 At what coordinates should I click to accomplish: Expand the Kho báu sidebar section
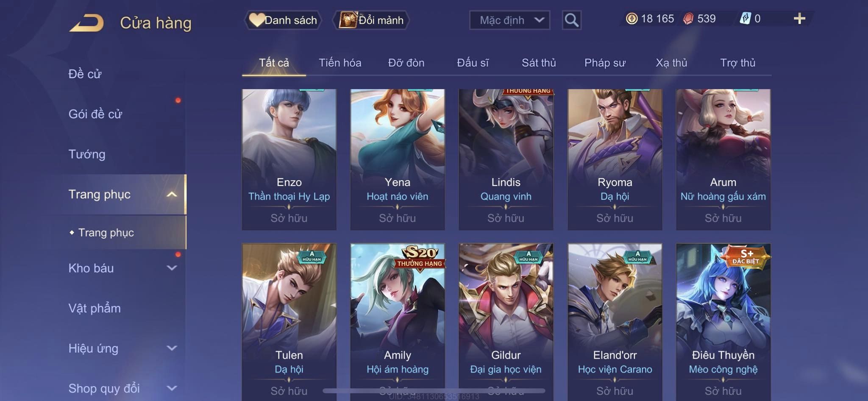click(x=172, y=268)
